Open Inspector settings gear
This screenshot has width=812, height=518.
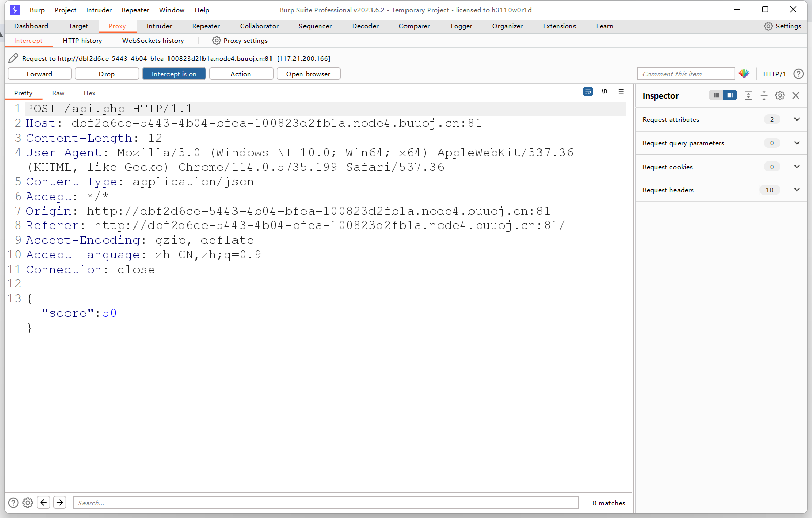(780, 95)
